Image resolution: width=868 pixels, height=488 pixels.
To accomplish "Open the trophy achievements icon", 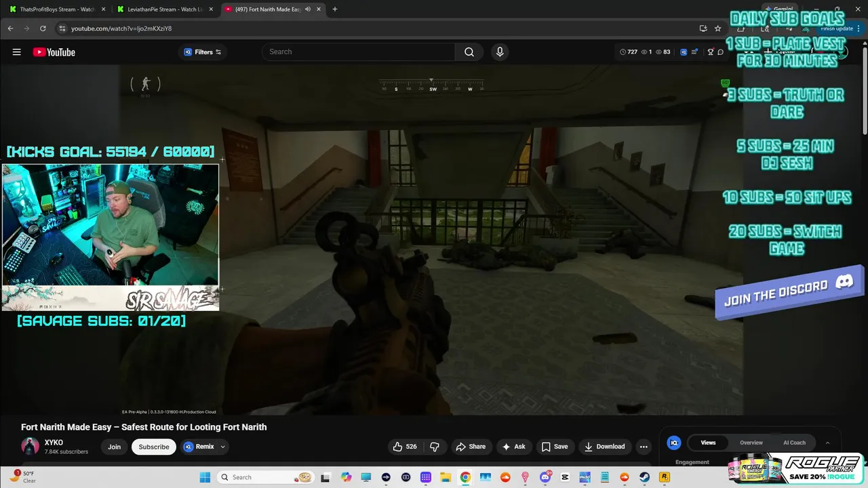I will (711, 52).
